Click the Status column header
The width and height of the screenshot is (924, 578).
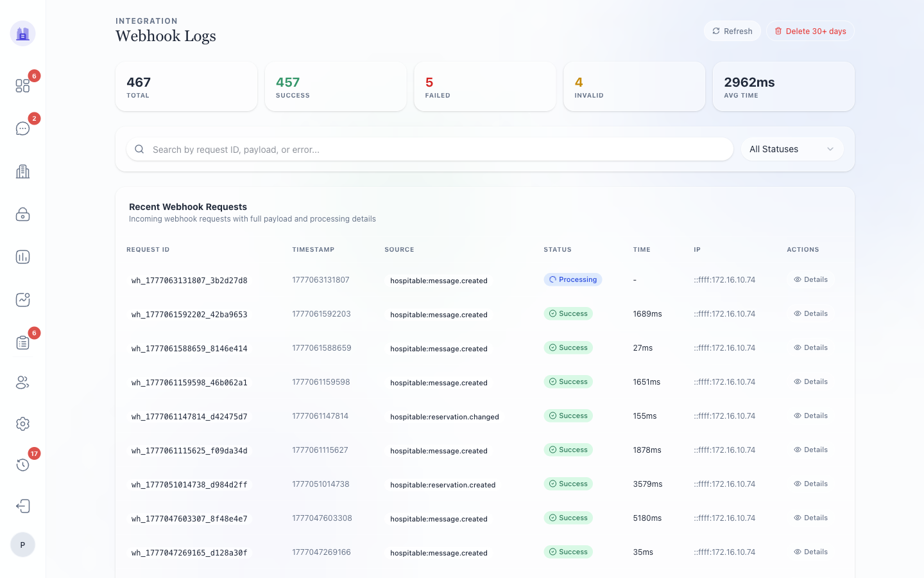(x=558, y=249)
